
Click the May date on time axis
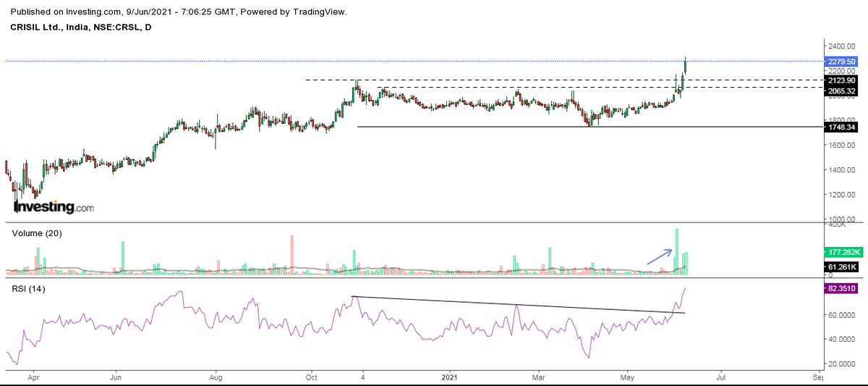[x=628, y=377]
